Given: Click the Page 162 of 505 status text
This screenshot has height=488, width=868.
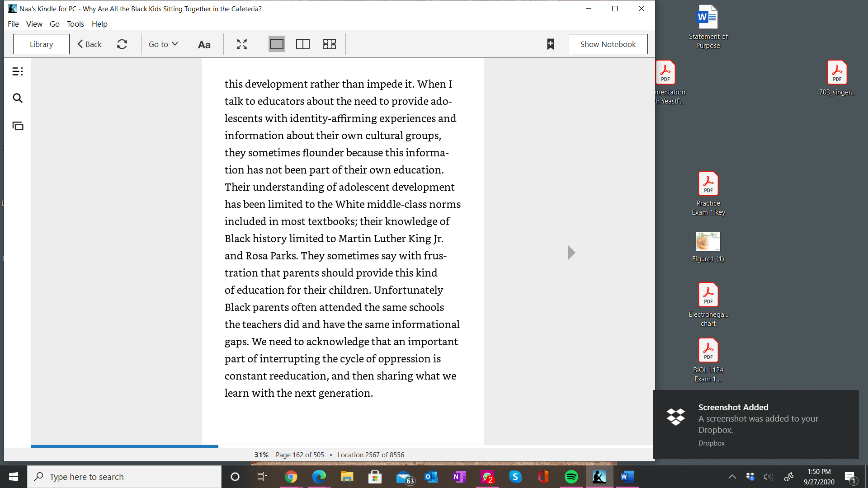Looking at the screenshot, I should click(x=300, y=455).
